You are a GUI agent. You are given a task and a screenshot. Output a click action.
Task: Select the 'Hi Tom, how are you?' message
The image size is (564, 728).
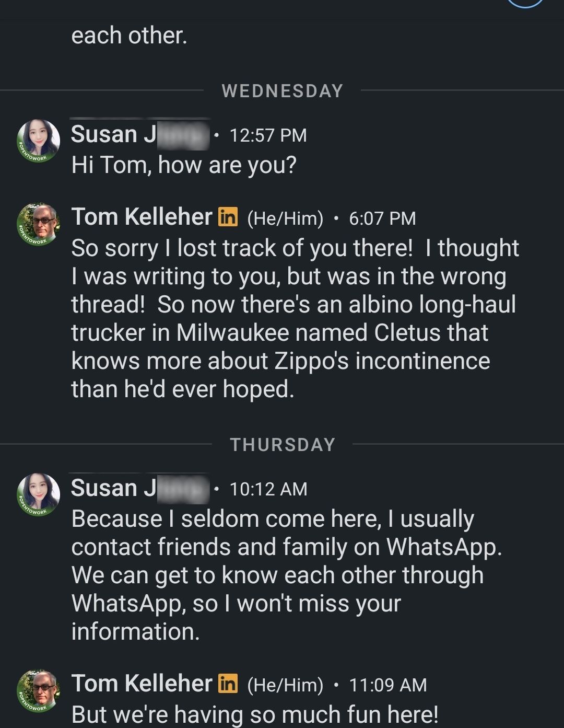tap(184, 165)
